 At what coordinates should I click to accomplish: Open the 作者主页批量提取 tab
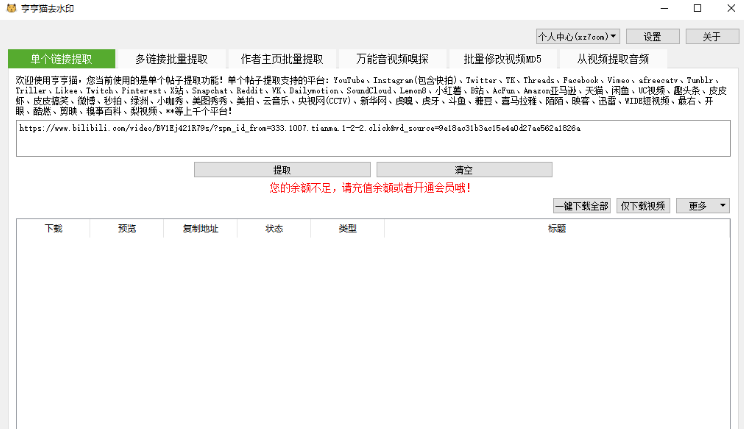pyautogui.click(x=282, y=59)
